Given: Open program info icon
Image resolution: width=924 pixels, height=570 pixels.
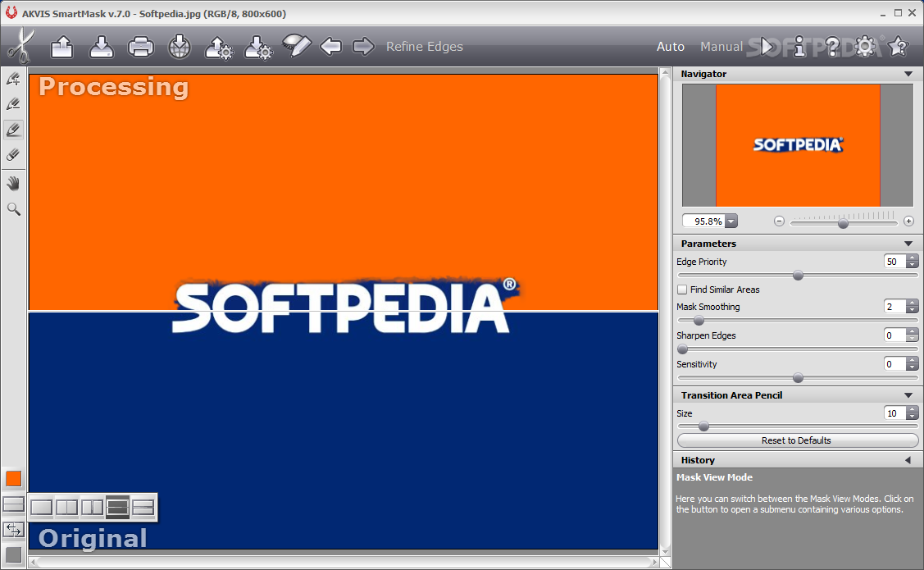Looking at the screenshot, I should [799, 46].
